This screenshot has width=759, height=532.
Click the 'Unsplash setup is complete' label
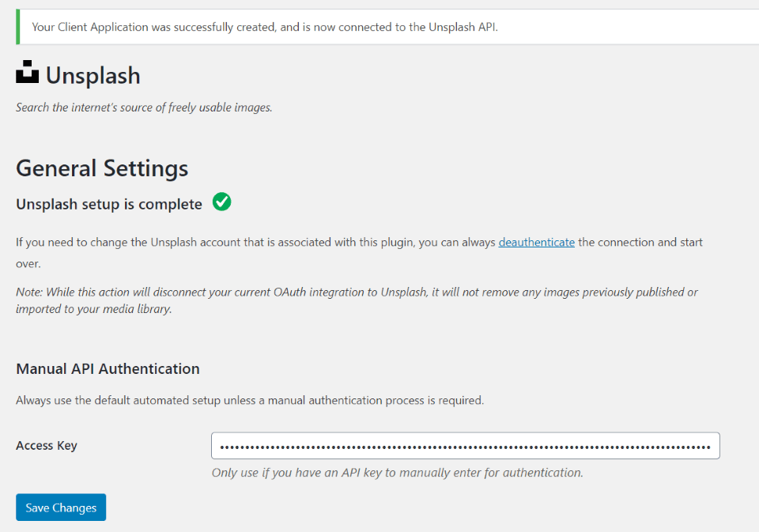[x=108, y=203]
